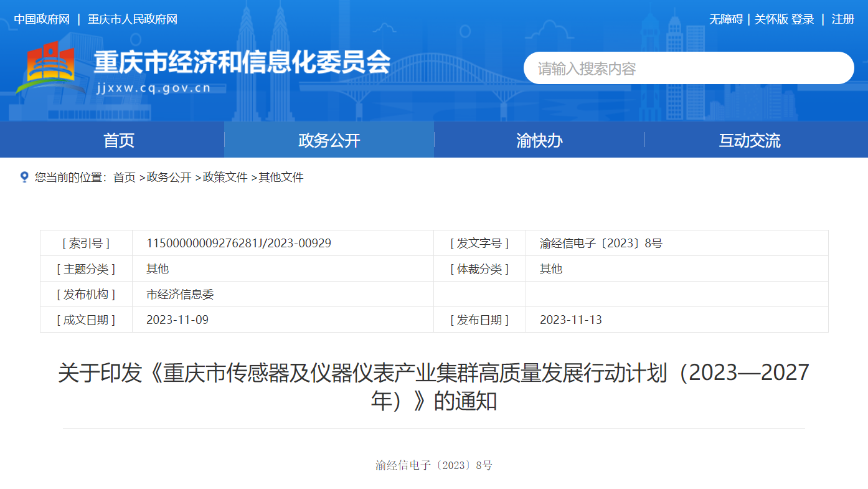Image resolution: width=868 pixels, height=489 pixels.
Task: Click the 登录 login link
Action: click(x=803, y=19)
